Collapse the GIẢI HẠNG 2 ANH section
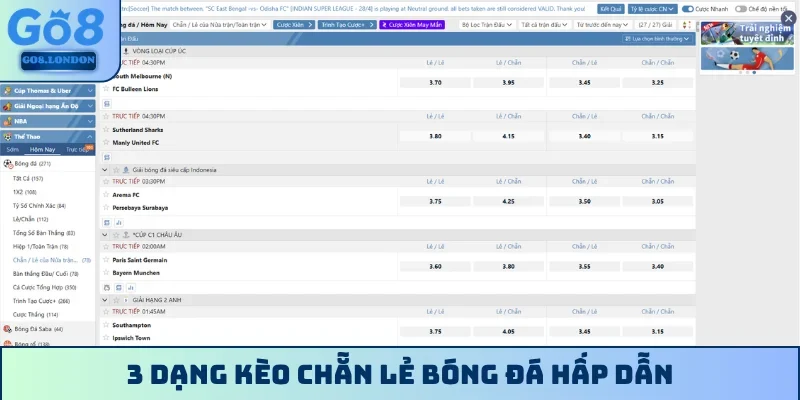The image size is (800, 400). coord(105,300)
